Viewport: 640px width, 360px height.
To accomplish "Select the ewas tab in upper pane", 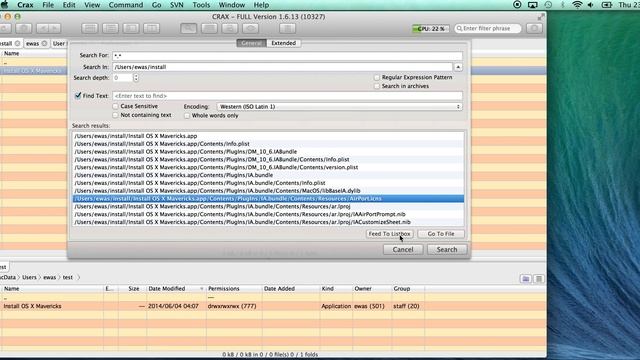I will (x=33, y=43).
